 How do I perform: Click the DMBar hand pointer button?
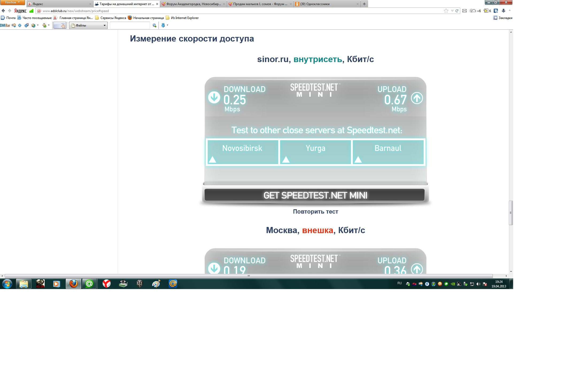click(x=60, y=25)
